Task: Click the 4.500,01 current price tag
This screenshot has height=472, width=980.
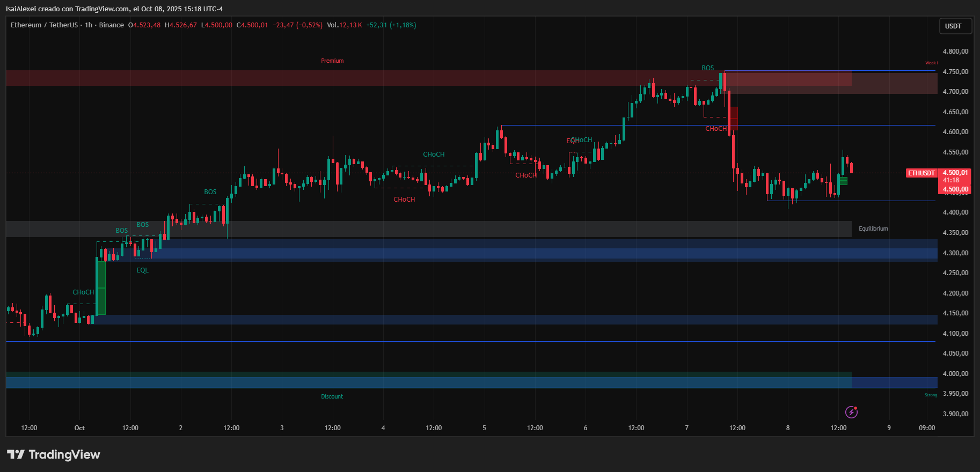Action: pos(955,173)
